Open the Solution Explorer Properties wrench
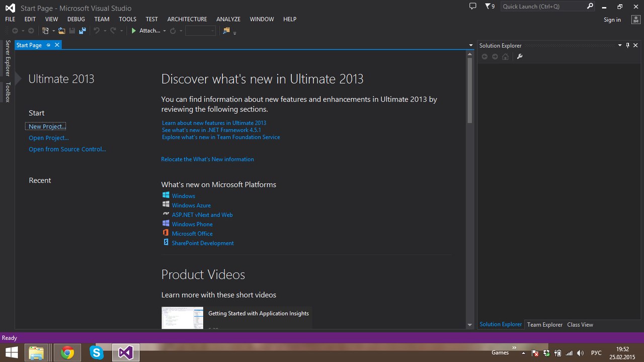The height and width of the screenshot is (362, 644). [x=520, y=56]
